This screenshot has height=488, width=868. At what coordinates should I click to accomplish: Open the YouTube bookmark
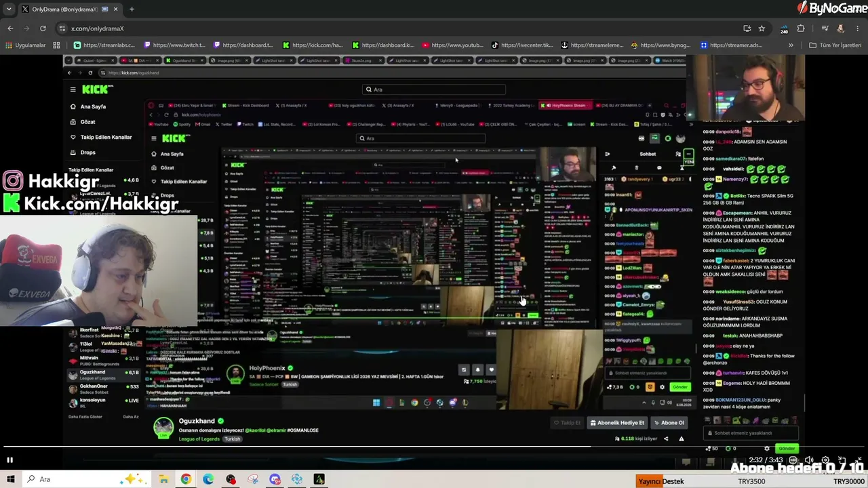(453, 45)
